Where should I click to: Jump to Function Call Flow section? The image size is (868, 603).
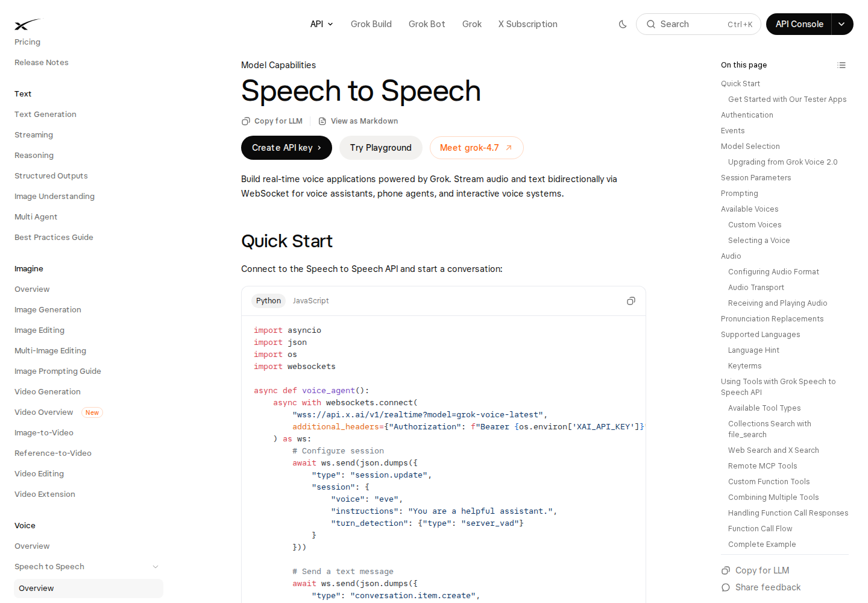tap(760, 529)
